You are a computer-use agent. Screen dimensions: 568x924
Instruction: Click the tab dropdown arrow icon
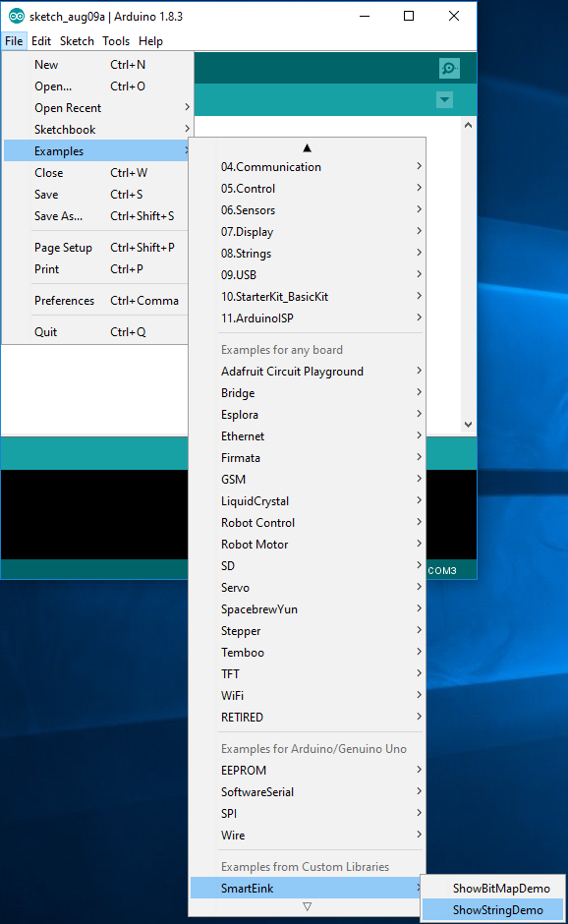coord(445,99)
